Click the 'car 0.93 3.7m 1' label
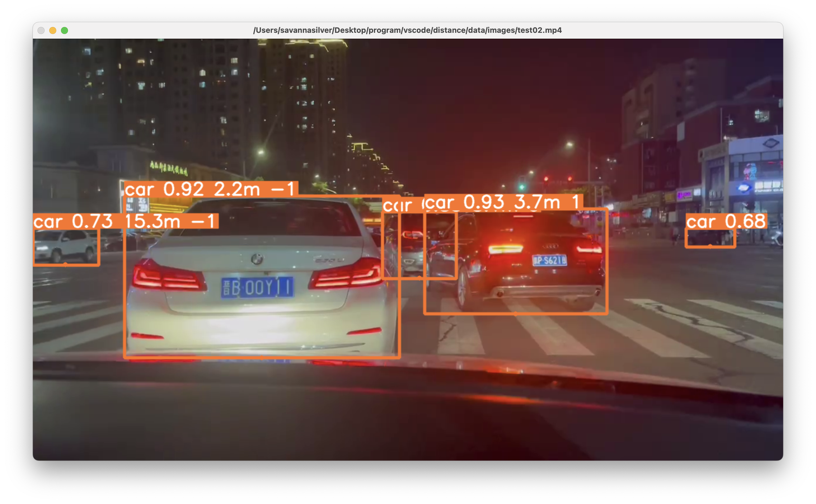This screenshot has width=816, height=504. click(x=503, y=202)
